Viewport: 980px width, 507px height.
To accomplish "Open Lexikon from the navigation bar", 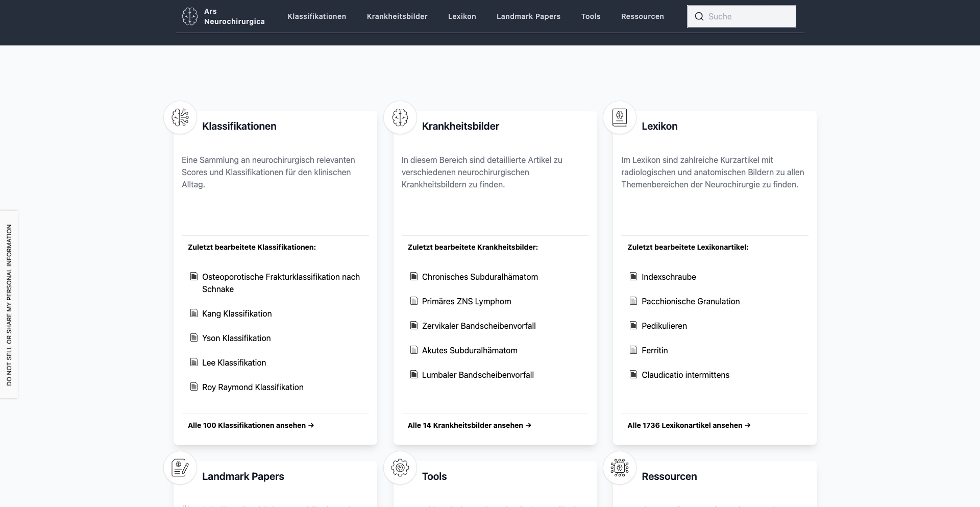I will click(x=461, y=16).
